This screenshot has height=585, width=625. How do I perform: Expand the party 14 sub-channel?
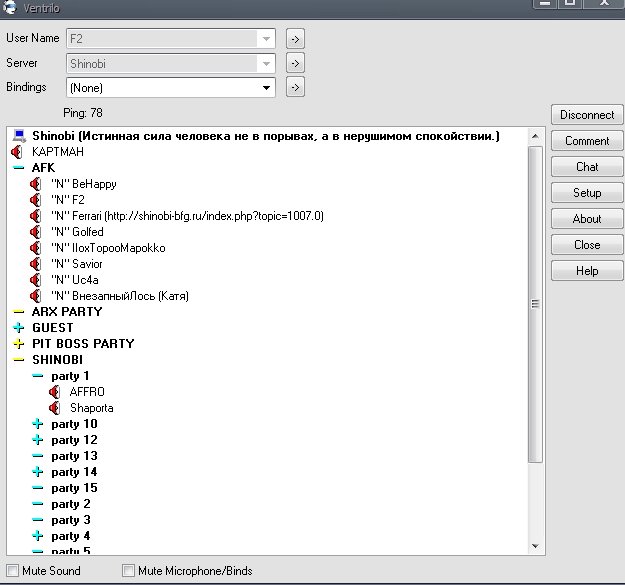point(37,472)
